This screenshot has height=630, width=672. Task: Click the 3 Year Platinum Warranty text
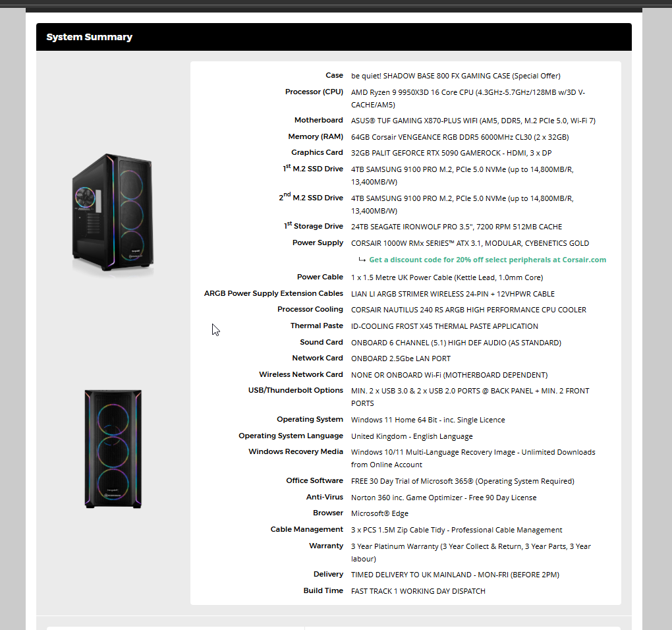pyautogui.click(x=470, y=546)
